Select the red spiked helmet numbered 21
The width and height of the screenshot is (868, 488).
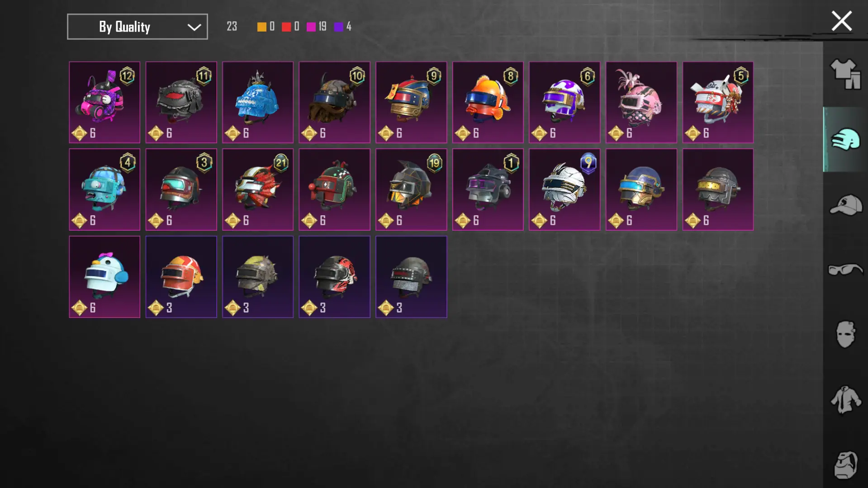(x=258, y=190)
